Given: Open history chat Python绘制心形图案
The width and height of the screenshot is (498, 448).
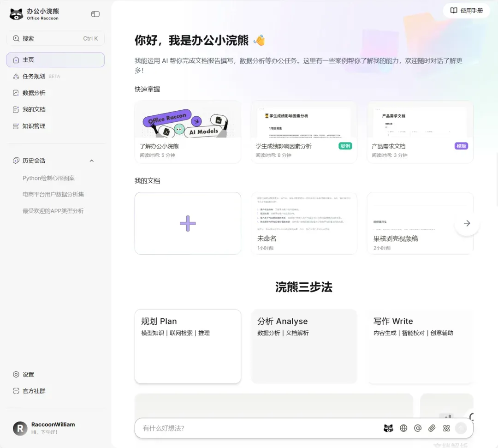Looking at the screenshot, I should [48, 178].
